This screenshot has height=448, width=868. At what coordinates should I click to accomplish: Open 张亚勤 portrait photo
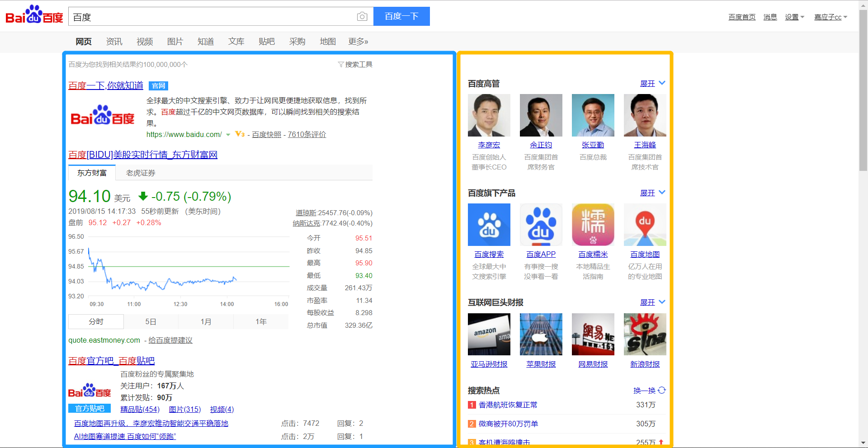(x=593, y=115)
